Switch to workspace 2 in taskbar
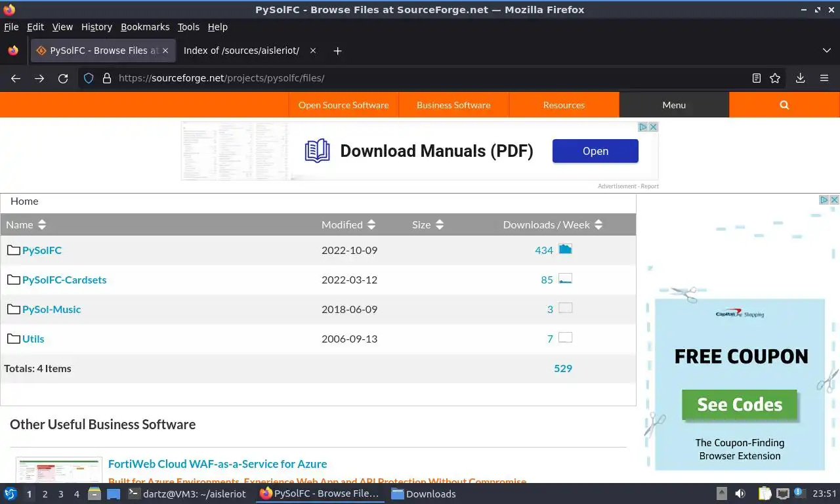840x504 pixels. [45, 494]
